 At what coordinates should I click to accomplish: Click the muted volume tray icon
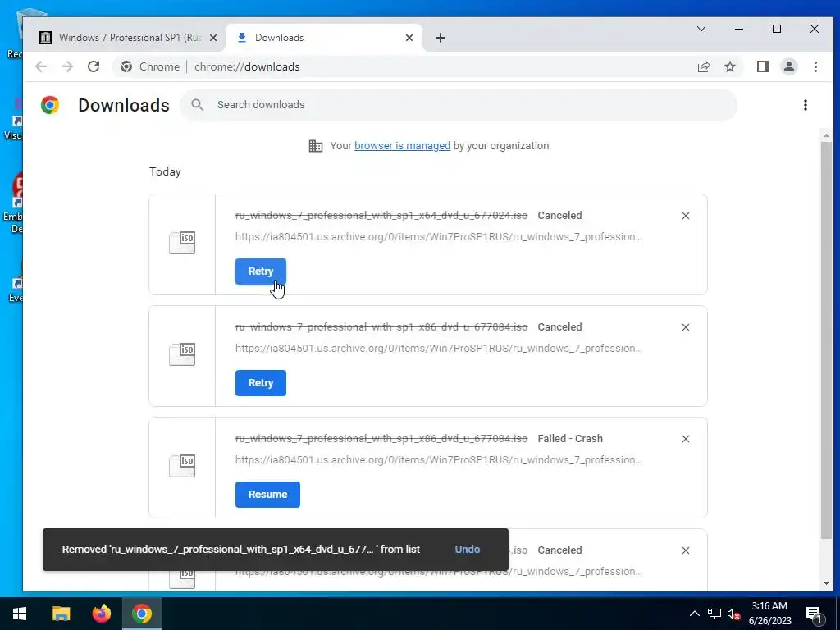pos(734,614)
